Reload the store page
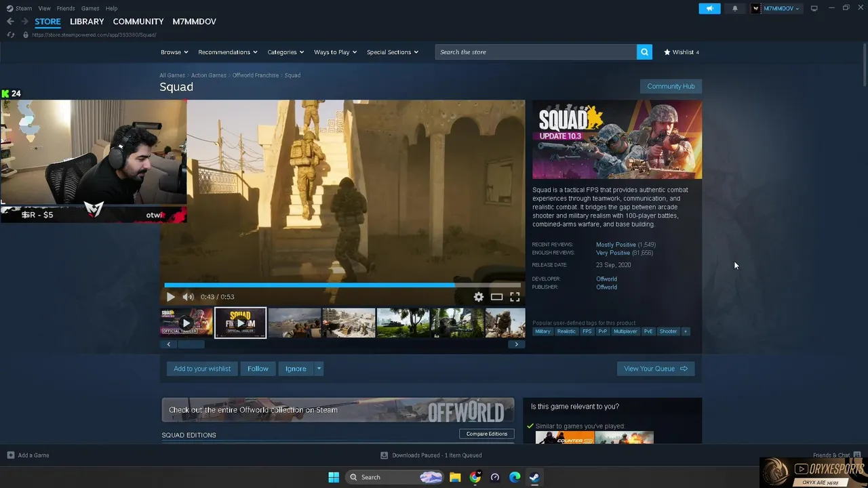This screenshot has height=488, width=868. (10, 35)
